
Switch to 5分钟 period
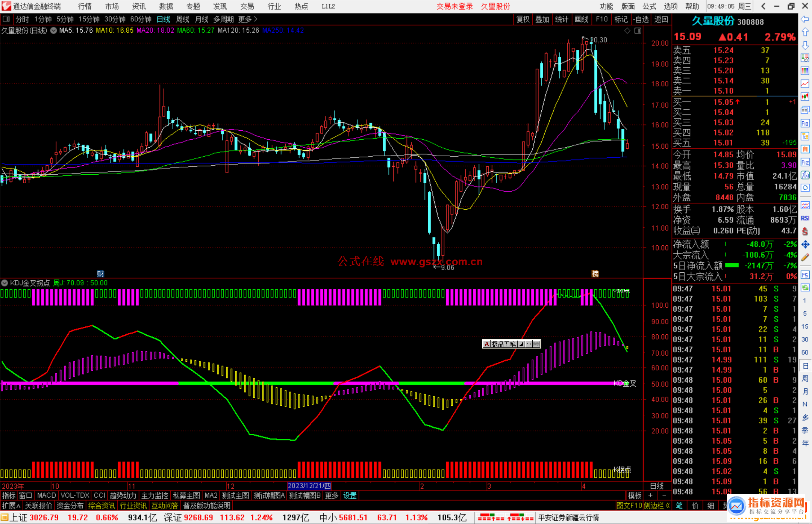click(65, 19)
